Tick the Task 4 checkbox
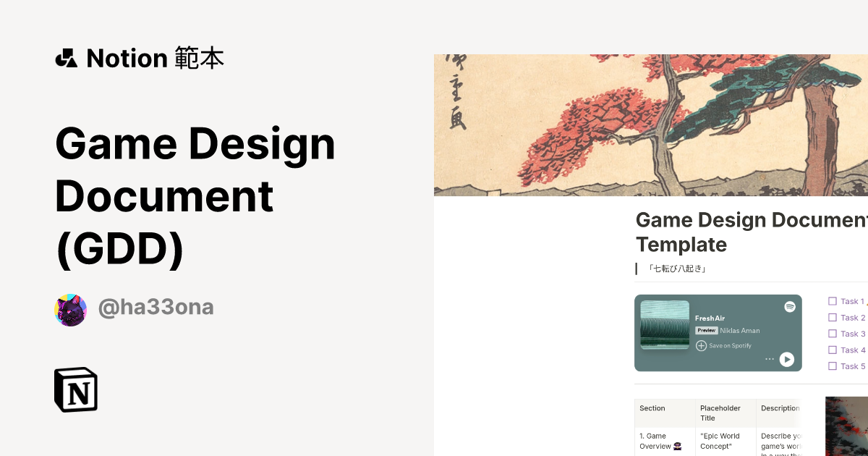 point(832,350)
